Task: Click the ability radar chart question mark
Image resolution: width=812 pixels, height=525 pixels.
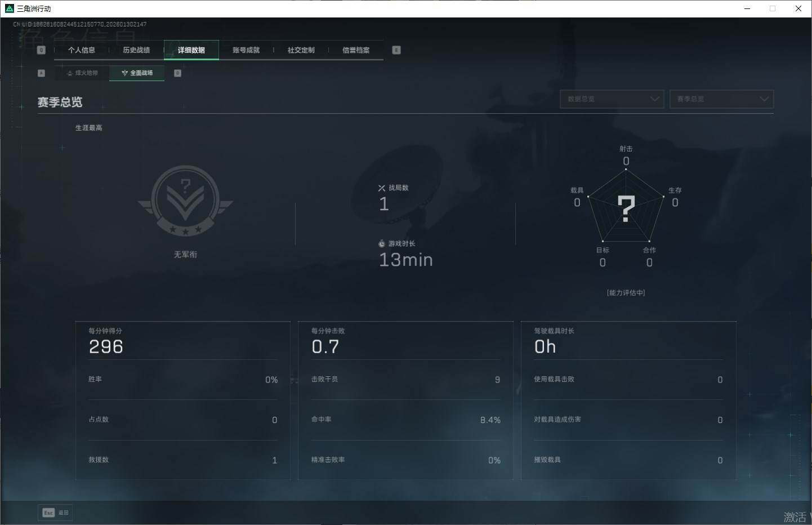Action: click(626, 208)
